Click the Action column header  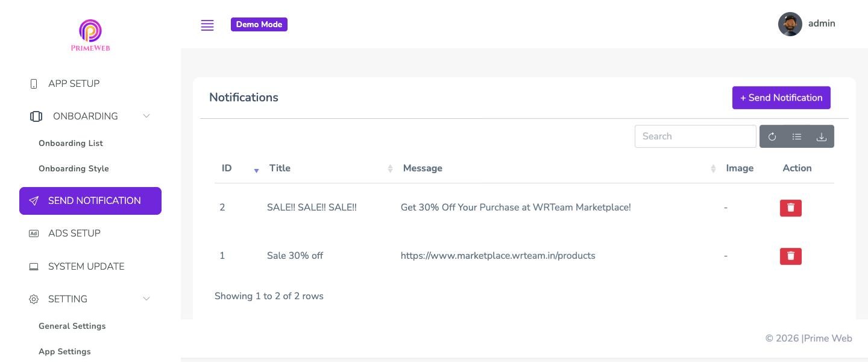pyautogui.click(x=797, y=168)
